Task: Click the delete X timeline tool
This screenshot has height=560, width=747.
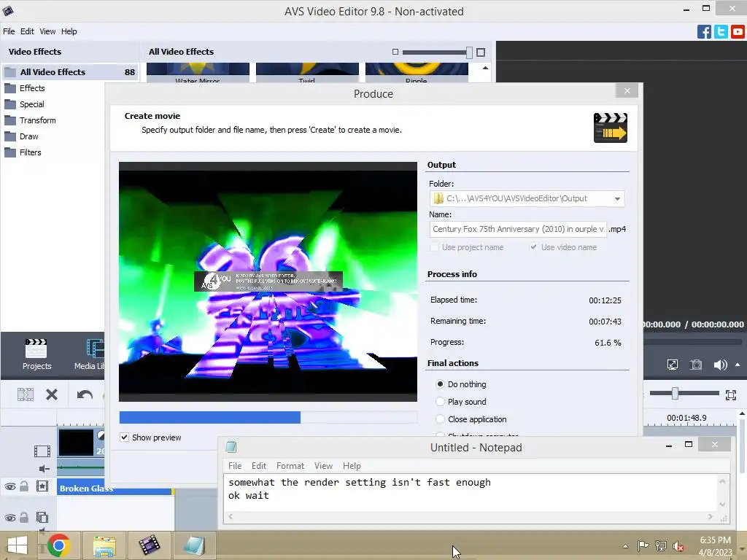Action: [52, 394]
